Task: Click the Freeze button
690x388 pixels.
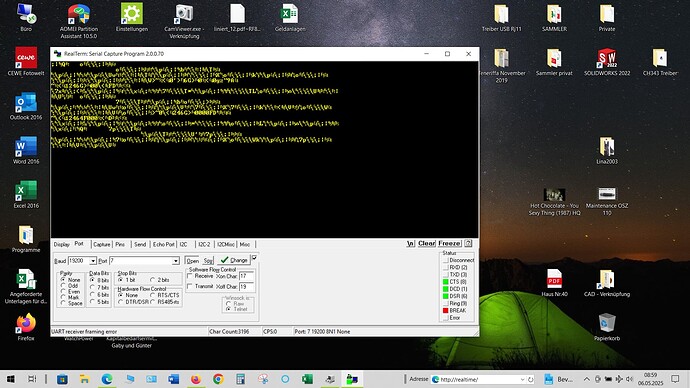Action: [x=449, y=243]
